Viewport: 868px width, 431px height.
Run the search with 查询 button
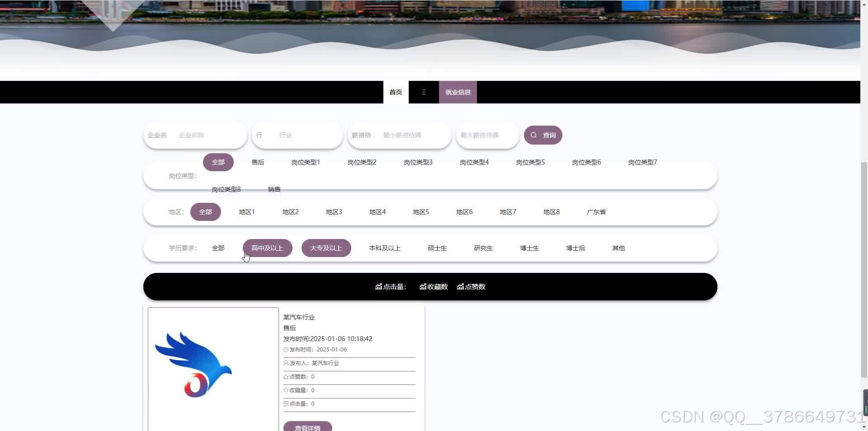pyautogui.click(x=543, y=135)
